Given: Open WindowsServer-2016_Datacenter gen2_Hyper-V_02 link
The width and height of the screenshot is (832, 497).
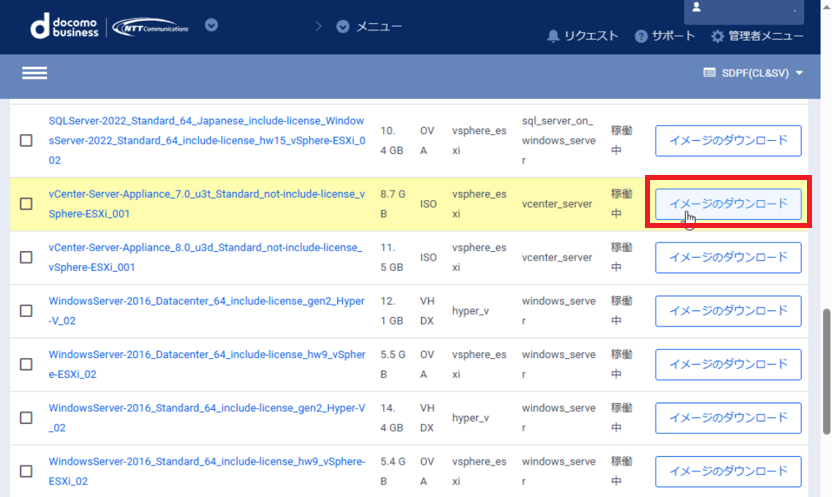Looking at the screenshot, I should [207, 311].
